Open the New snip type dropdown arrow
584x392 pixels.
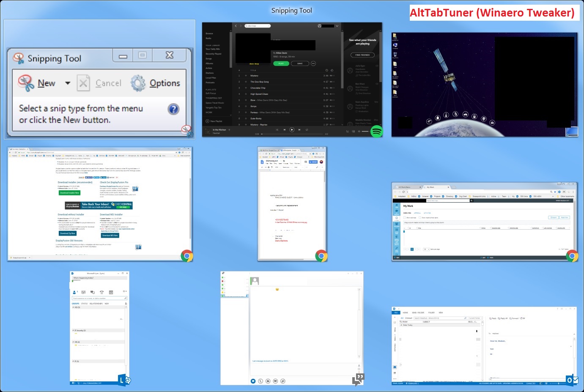pyautogui.click(x=68, y=83)
